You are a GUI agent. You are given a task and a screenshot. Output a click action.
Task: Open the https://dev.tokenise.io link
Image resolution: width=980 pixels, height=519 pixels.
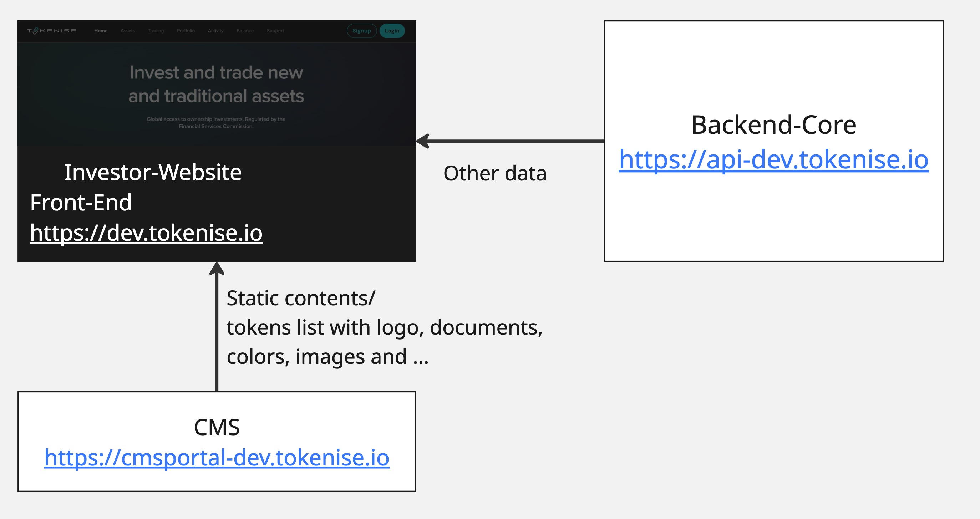(x=147, y=234)
